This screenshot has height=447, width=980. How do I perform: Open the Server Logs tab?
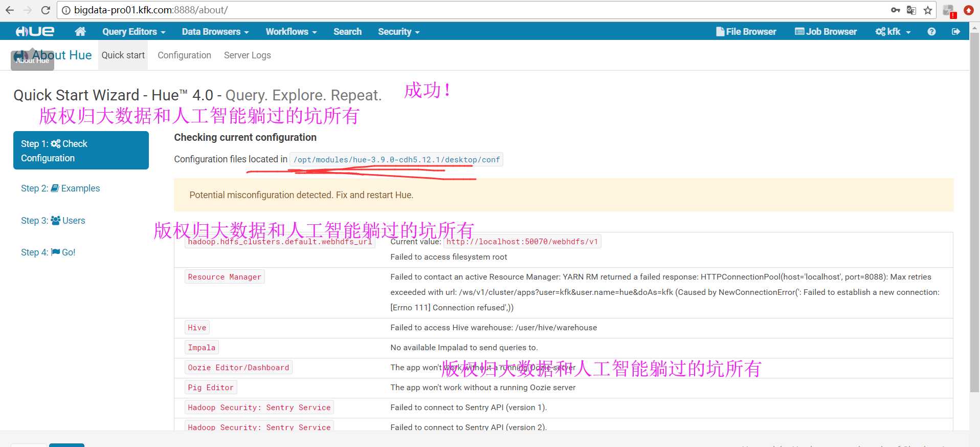[x=248, y=55]
